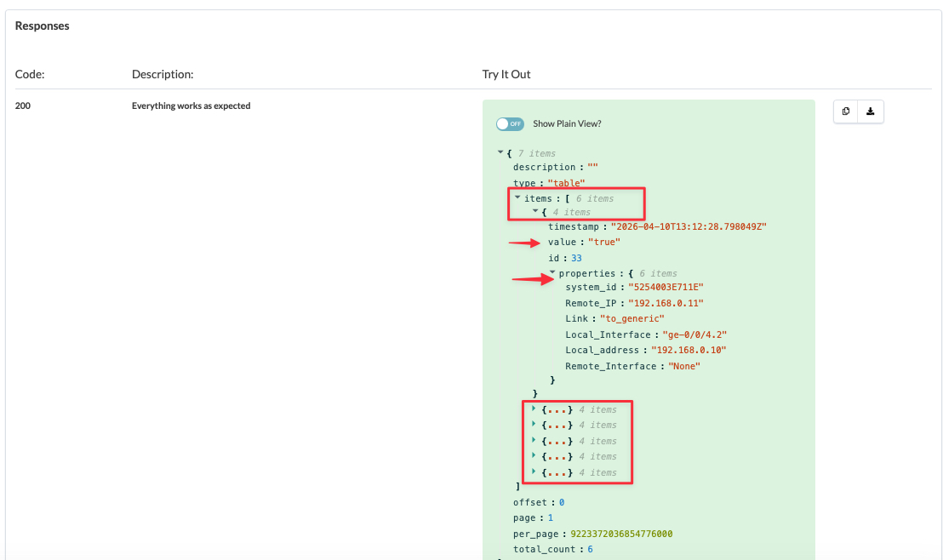The image size is (943, 560).
Task: Select the system_id value "5254003E711E"
Action: (x=666, y=288)
